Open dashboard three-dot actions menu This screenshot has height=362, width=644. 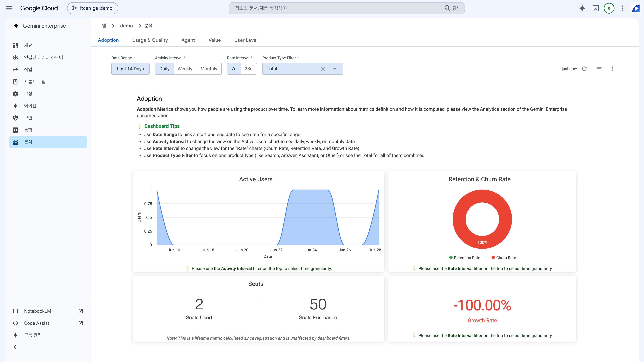point(612,69)
